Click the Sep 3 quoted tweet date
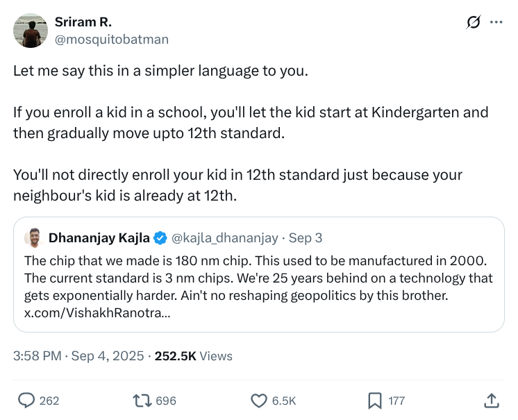 click(x=306, y=238)
